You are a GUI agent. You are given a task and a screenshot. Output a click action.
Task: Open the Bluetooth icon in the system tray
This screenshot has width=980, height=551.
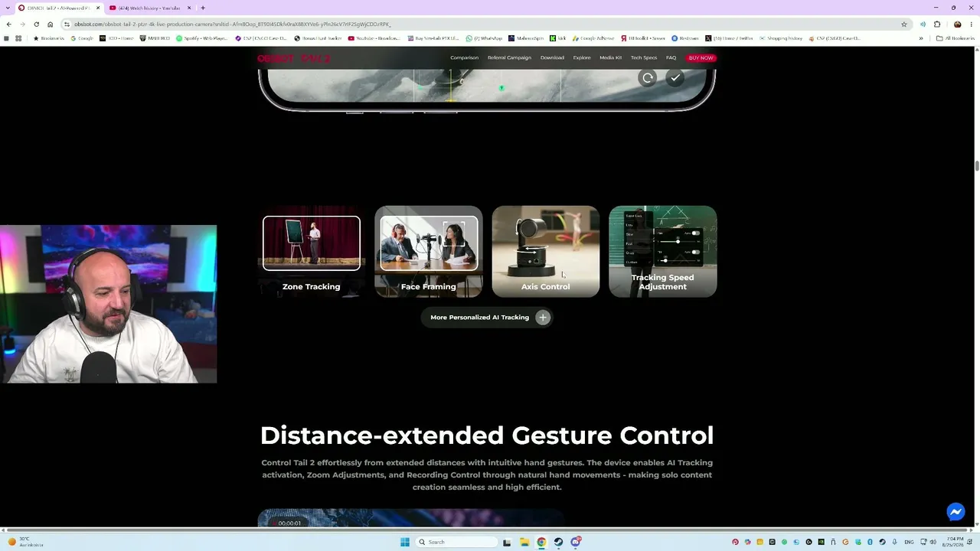[x=870, y=542]
